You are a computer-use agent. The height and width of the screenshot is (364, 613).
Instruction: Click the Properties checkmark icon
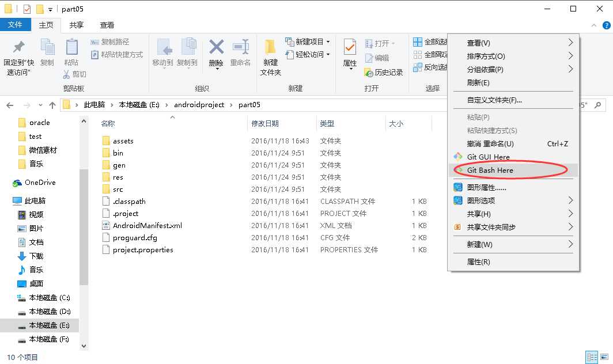click(x=350, y=47)
